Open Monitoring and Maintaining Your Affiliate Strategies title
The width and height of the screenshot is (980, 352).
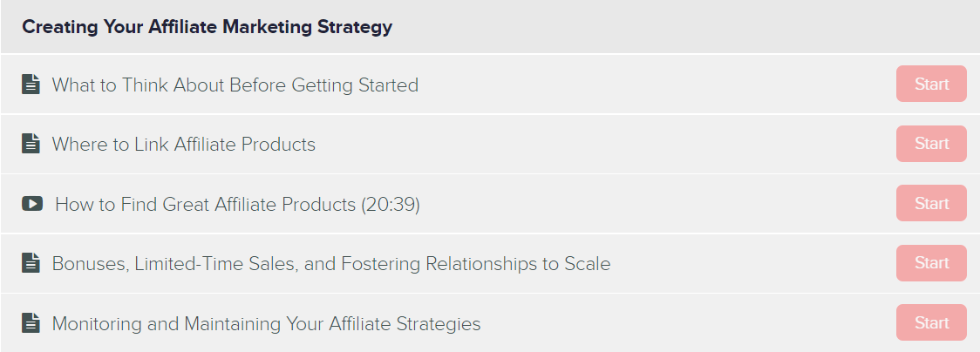(266, 324)
